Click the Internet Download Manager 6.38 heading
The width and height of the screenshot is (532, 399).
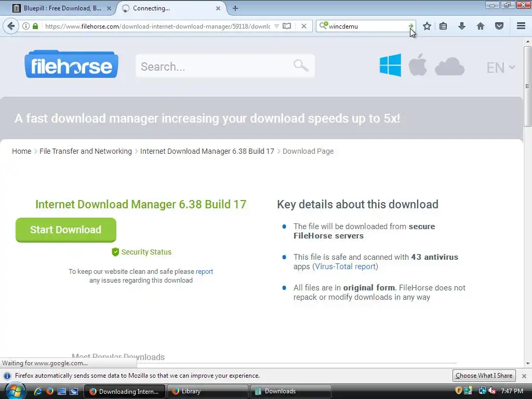tap(141, 204)
